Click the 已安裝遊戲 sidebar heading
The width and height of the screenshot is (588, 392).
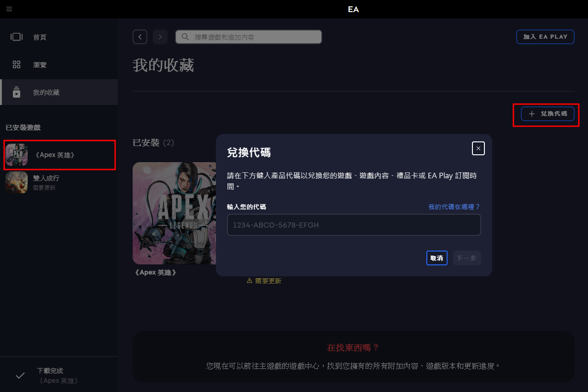(23, 127)
